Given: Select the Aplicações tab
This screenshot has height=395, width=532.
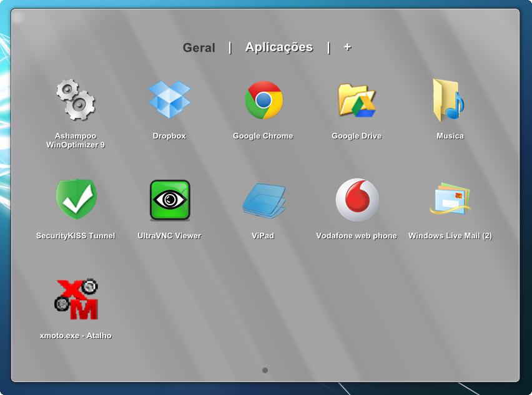Looking at the screenshot, I should click(x=279, y=47).
